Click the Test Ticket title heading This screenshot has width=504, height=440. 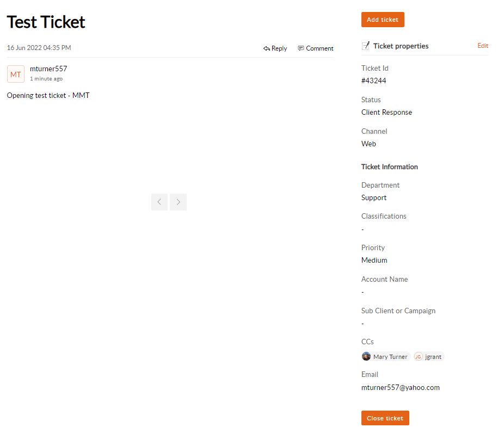pyautogui.click(x=46, y=22)
